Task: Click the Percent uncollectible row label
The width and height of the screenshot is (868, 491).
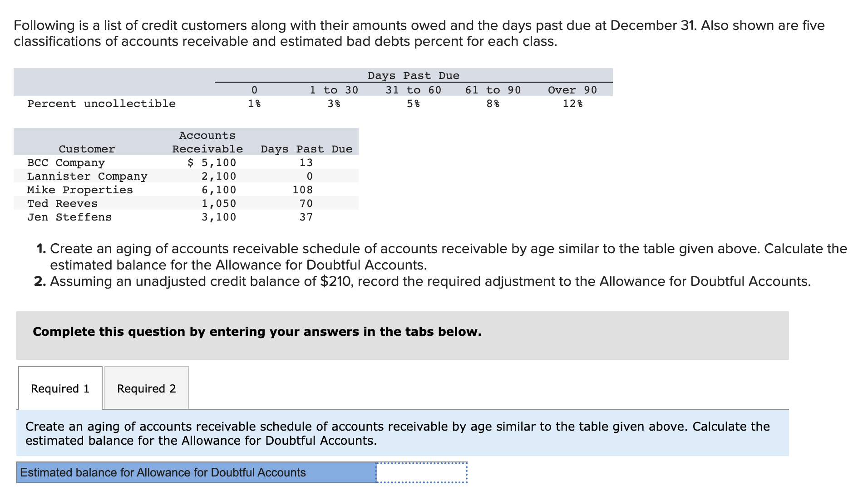Action: [x=101, y=103]
